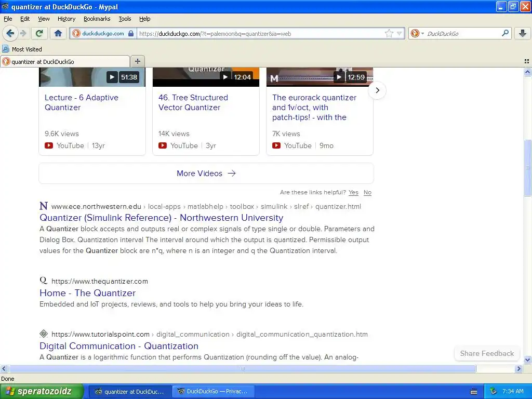Open a new tab with plus button

(137, 61)
